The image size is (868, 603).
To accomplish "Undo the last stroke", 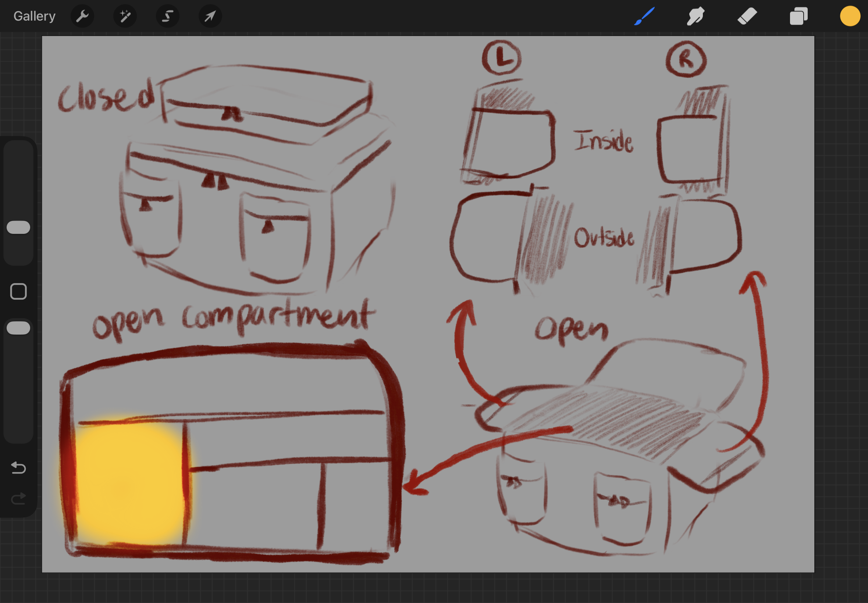I will tap(18, 468).
